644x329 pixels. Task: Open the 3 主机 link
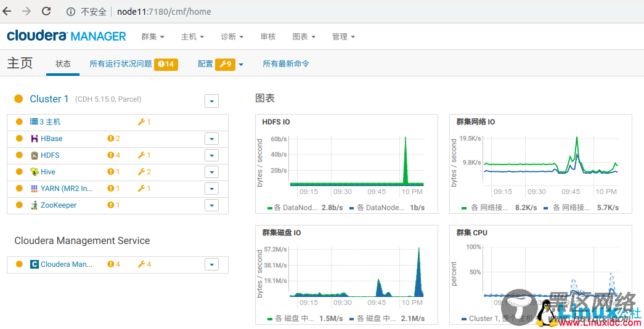pyautogui.click(x=50, y=121)
